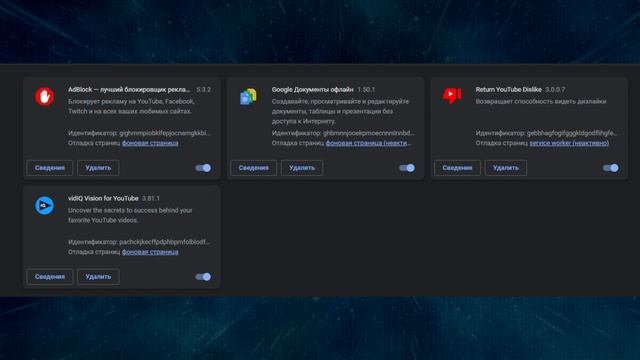
Task: Click the Return YouTube Dislike icon
Action: click(x=452, y=96)
